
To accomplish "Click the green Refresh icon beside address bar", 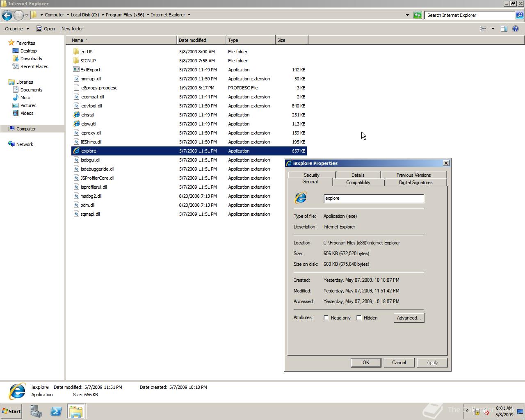I will 418,15.
